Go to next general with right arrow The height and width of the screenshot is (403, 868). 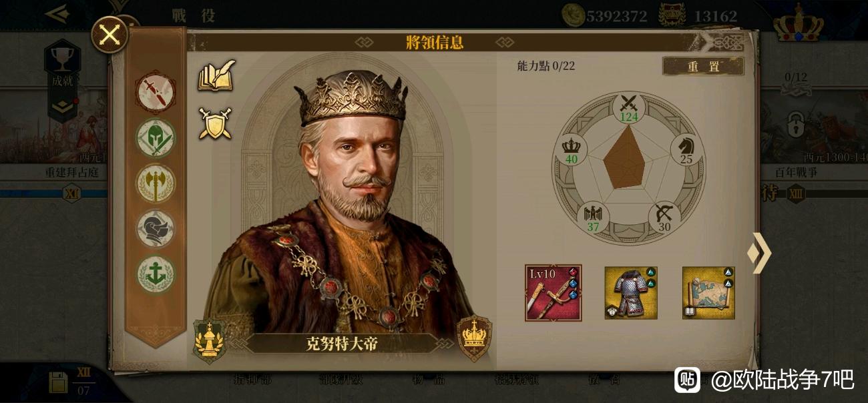[759, 253]
